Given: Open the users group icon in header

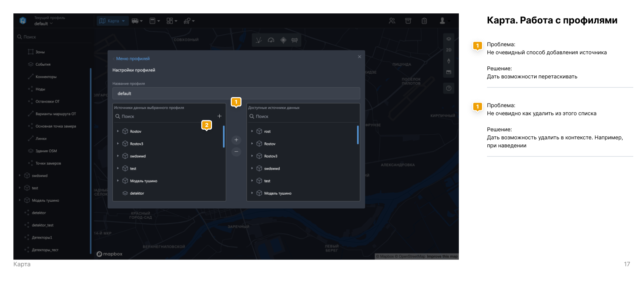Looking at the screenshot, I should point(392,21).
